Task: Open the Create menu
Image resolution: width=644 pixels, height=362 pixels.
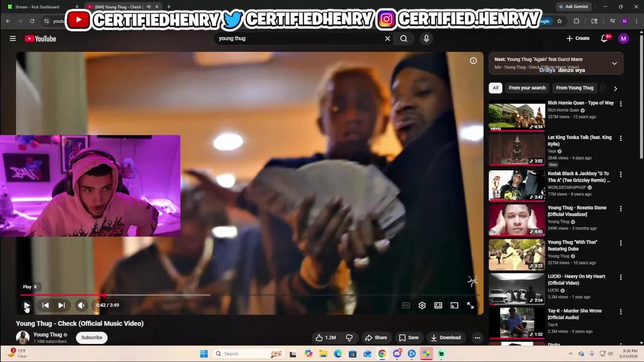Action: 578,38
